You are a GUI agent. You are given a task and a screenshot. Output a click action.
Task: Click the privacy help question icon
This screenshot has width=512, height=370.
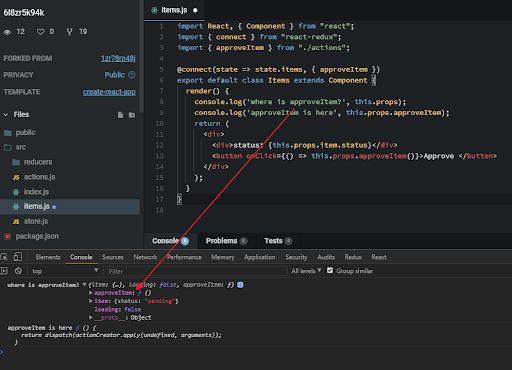(132, 75)
